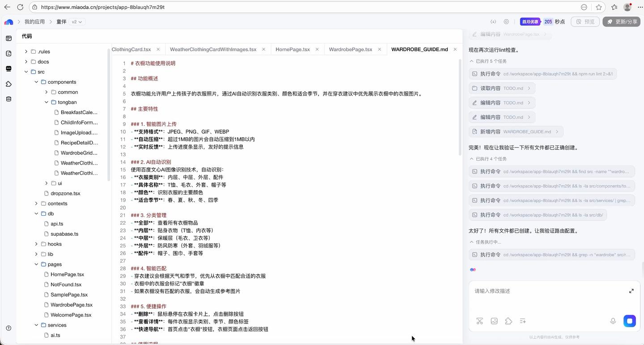
Task: Open the database panel in left sidebar
Action: point(8,99)
